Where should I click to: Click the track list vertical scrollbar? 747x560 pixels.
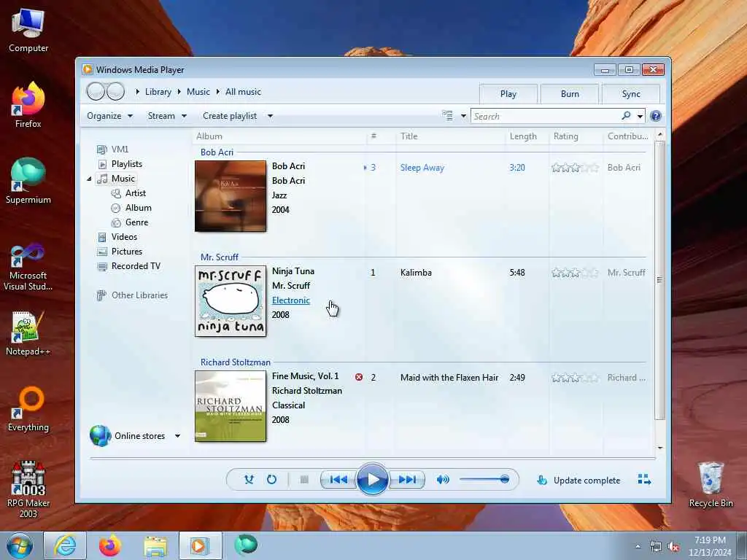659,280
